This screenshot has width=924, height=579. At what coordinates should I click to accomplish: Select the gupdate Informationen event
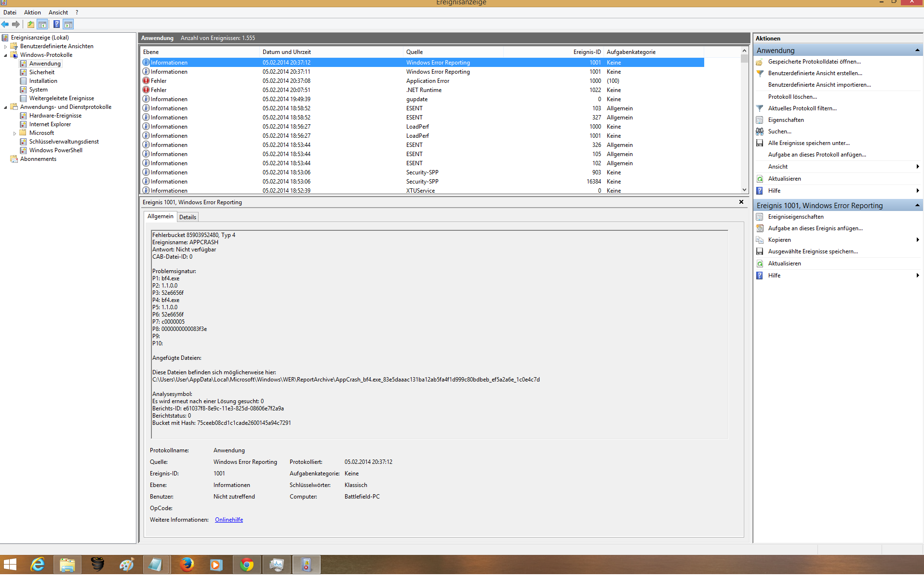click(422, 99)
